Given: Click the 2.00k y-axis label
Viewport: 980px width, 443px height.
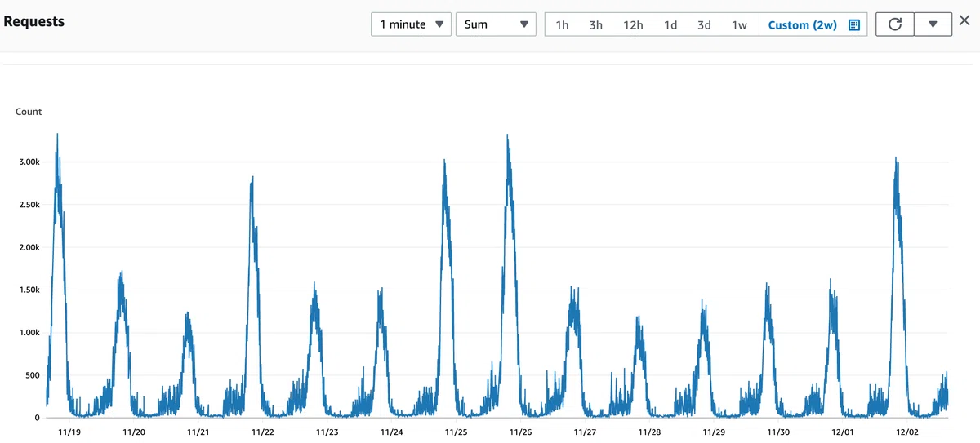Looking at the screenshot, I should point(29,247).
